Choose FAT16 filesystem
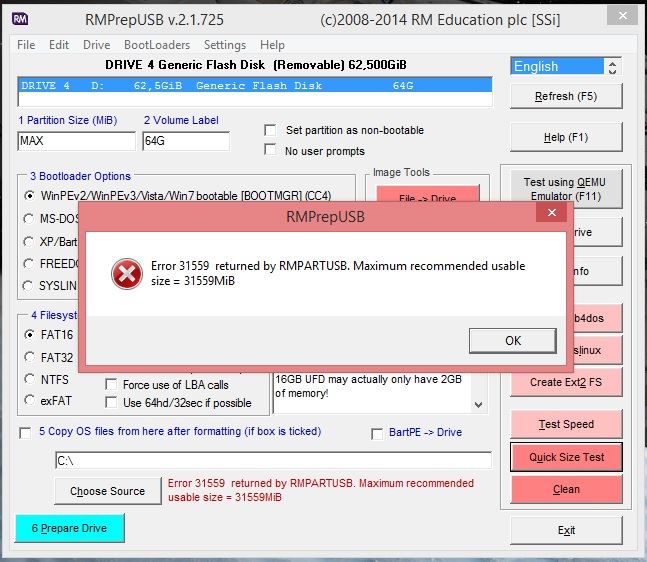The width and height of the screenshot is (647, 562). tap(29, 334)
